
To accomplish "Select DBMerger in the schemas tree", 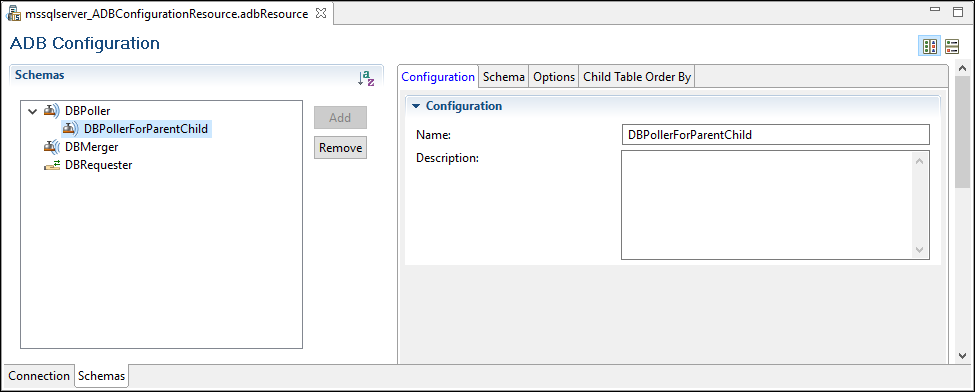I will pos(91,147).
